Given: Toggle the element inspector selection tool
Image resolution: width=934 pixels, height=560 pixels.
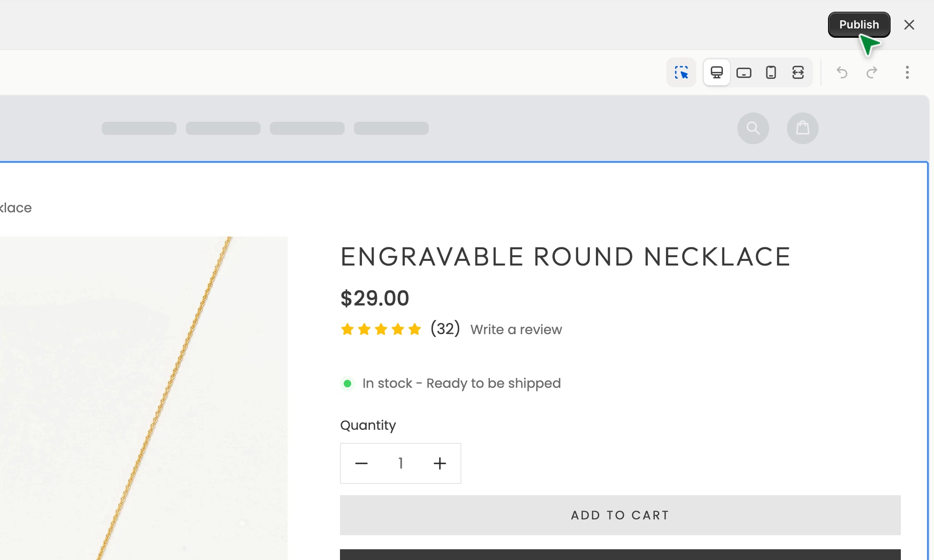Looking at the screenshot, I should [681, 73].
